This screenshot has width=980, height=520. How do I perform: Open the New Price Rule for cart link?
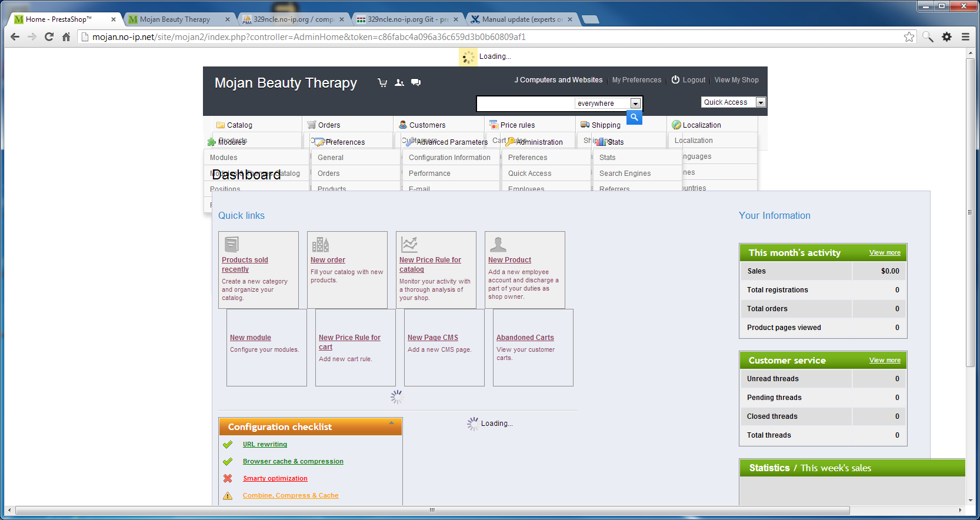click(x=349, y=342)
